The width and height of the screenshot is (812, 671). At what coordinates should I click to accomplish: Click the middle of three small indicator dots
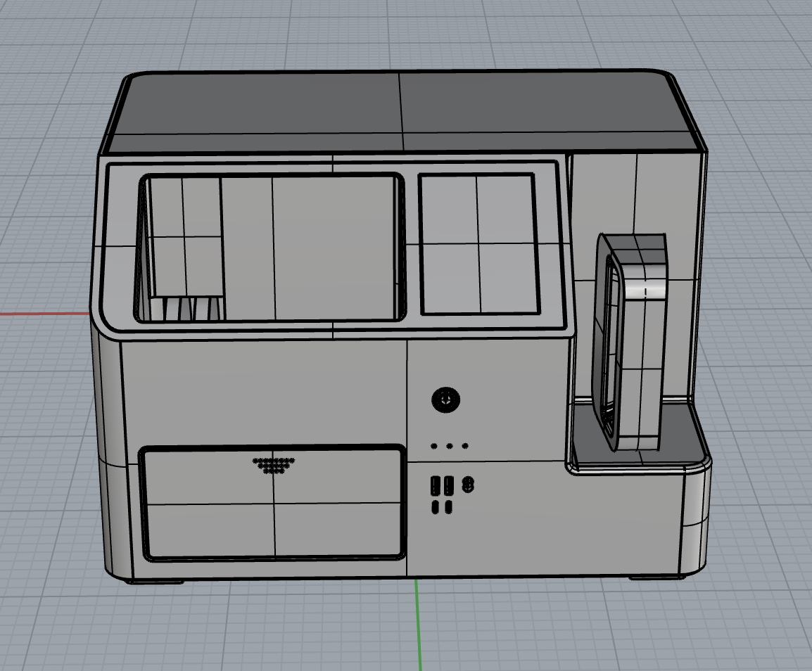pyautogui.click(x=450, y=446)
